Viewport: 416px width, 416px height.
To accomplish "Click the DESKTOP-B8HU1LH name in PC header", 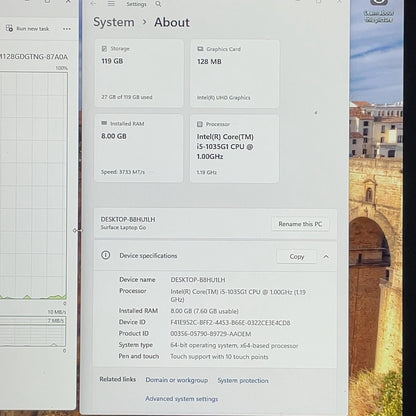I will pyautogui.click(x=128, y=219).
